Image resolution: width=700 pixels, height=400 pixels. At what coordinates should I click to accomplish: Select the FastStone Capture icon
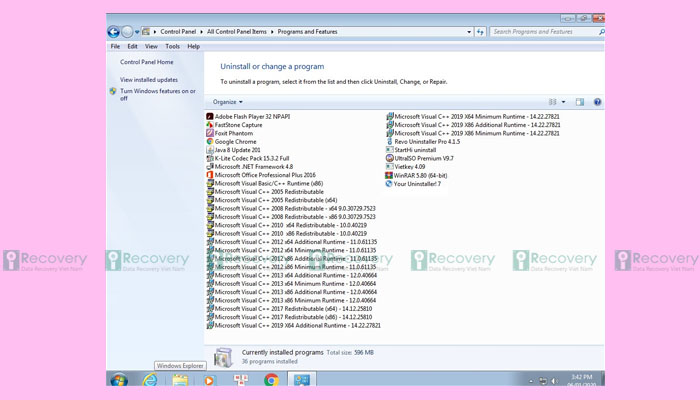210,125
